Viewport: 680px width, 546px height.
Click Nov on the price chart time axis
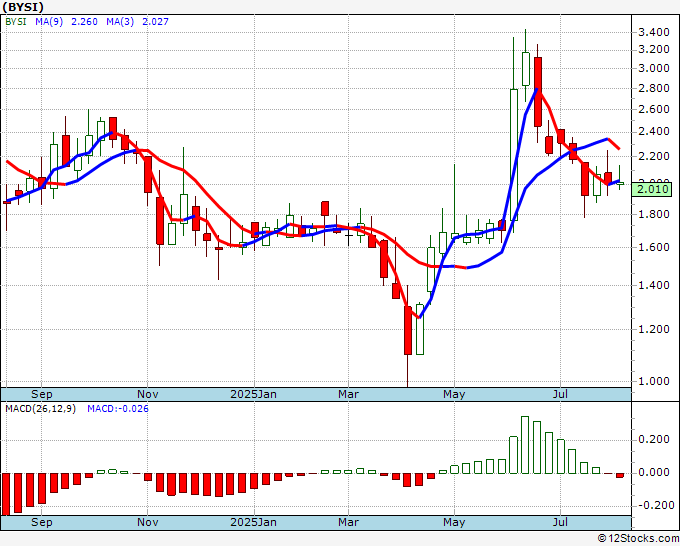(x=147, y=394)
